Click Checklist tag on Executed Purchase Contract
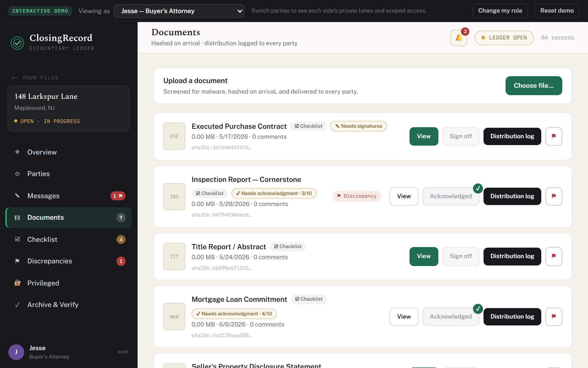This screenshot has width=588, height=368. click(308, 126)
